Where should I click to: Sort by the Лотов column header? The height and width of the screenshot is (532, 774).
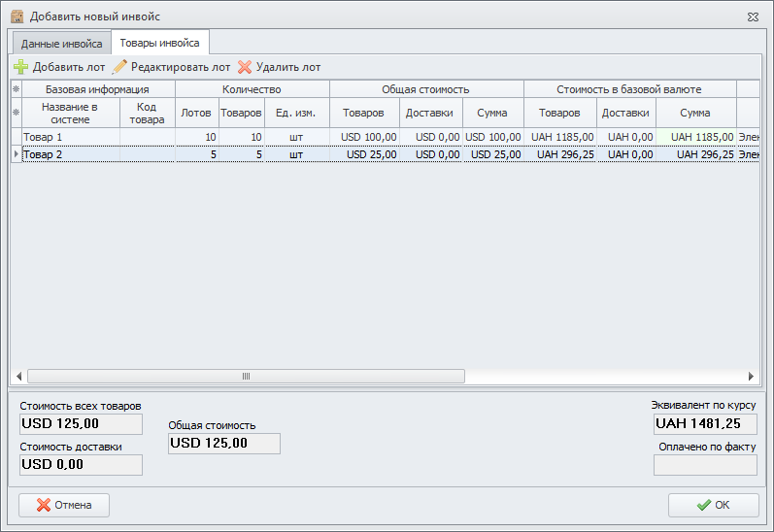(196, 113)
